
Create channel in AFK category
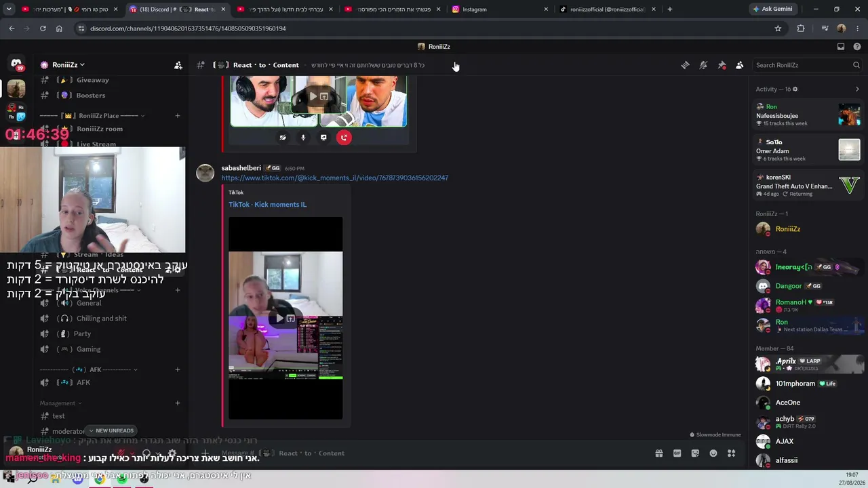[178, 370]
